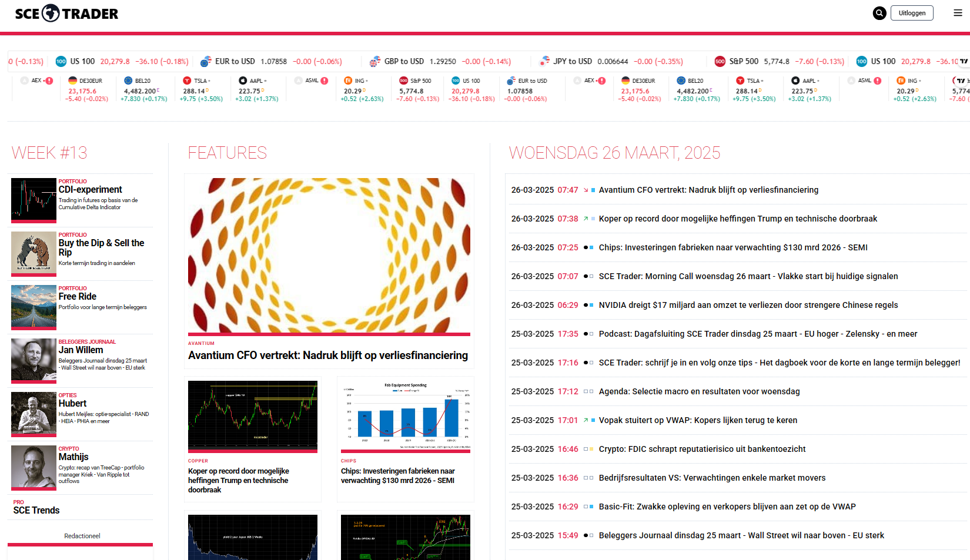Open the SCE Trends link
Image resolution: width=970 pixels, height=560 pixels.
36,510
